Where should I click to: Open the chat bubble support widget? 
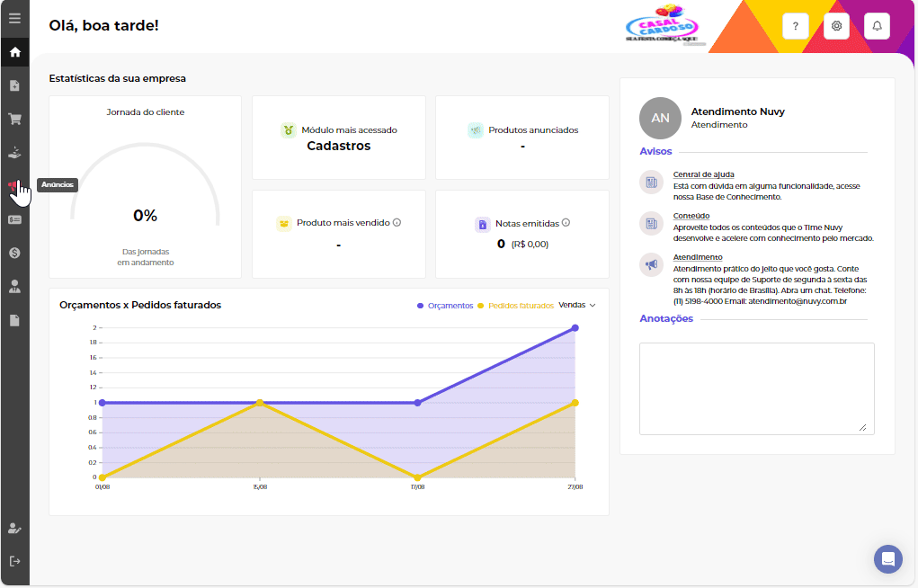pos(887,558)
